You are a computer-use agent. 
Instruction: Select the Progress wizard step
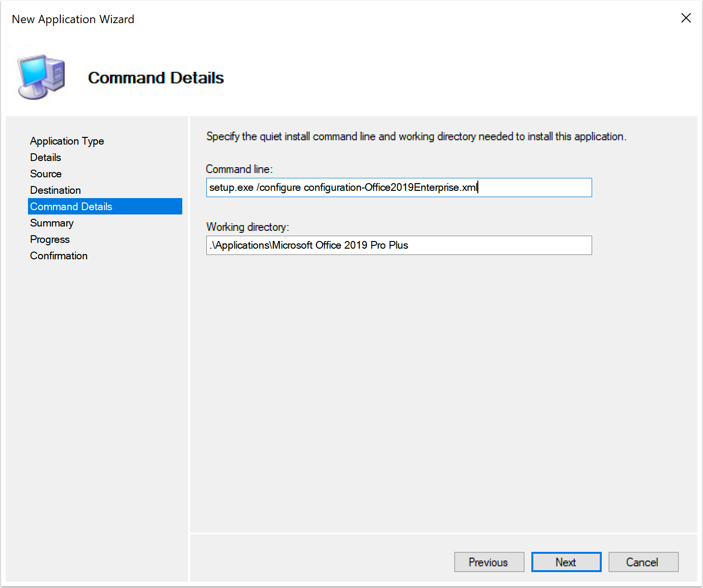50,239
